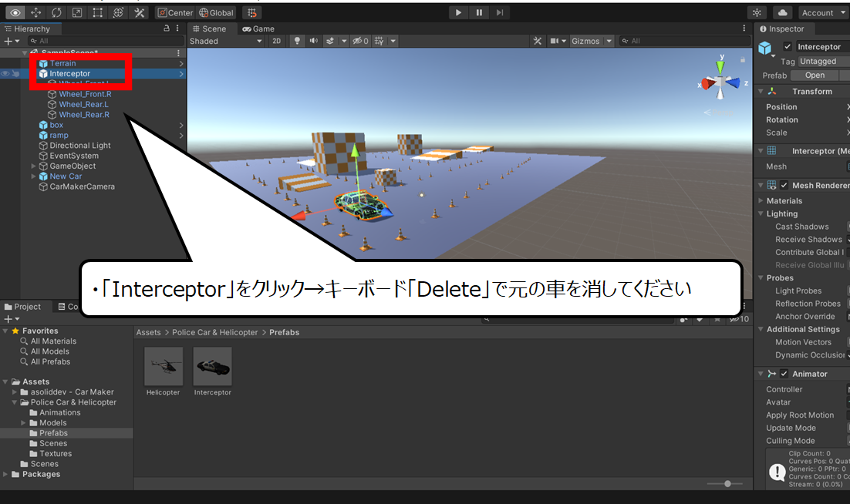Image resolution: width=850 pixels, height=504 pixels.
Task: Open Scene camera settings
Action: coord(555,41)
